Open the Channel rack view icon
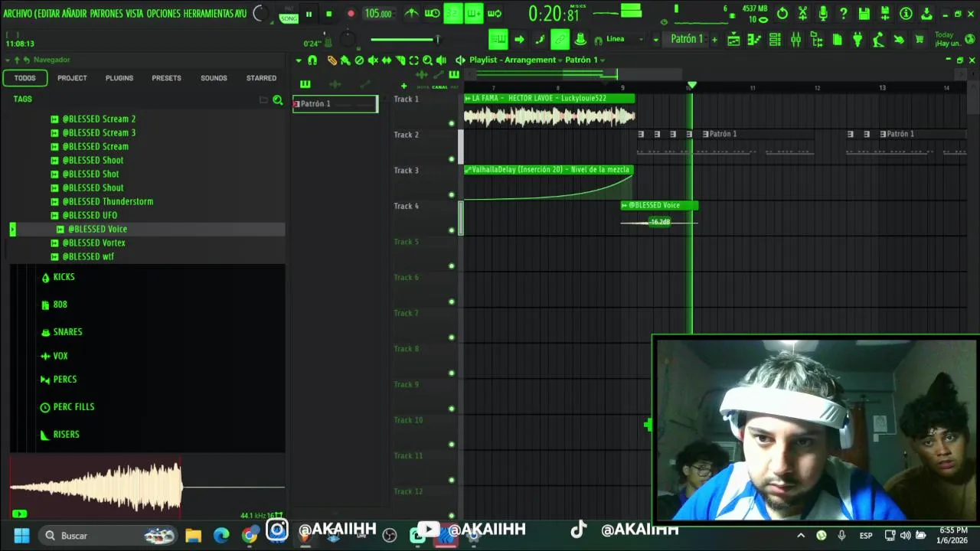Screen dimensions: 980x551 [x=775, y=39]
